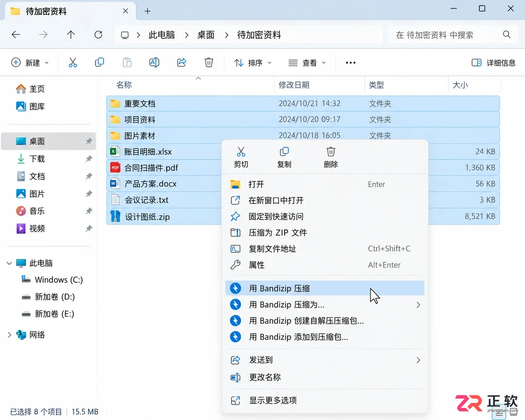Expand the 用 Bandizip 压缩为... submenu arrow
Image resolution: width=525 pixels, height=420 pixels.
pos(418,305)
